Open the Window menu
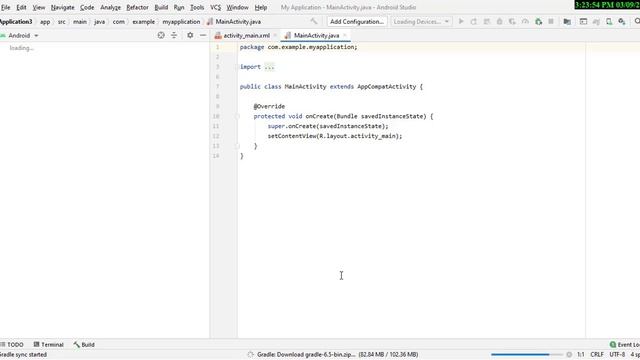Screen dimensions: 640x360 (x=238, y=7)
